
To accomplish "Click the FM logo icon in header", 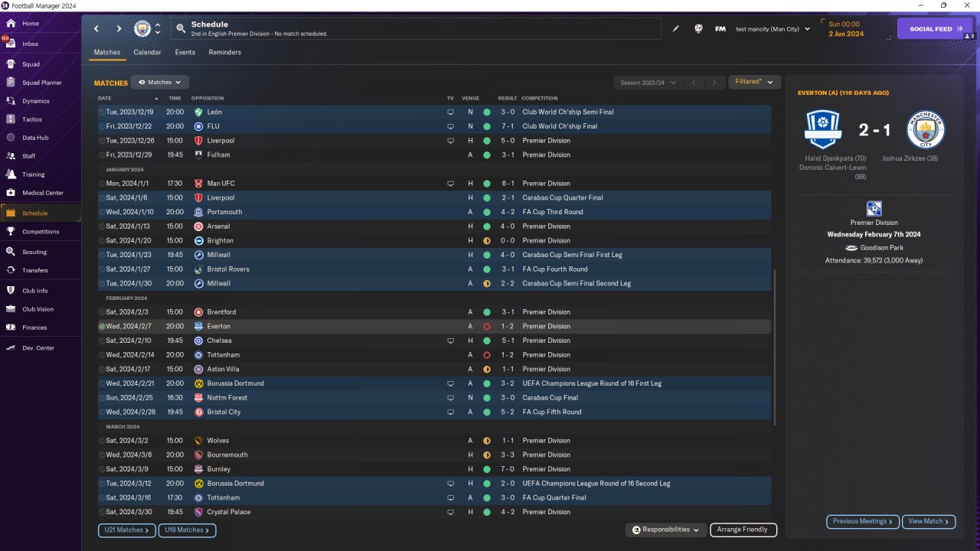I will (x=720, y=28).
